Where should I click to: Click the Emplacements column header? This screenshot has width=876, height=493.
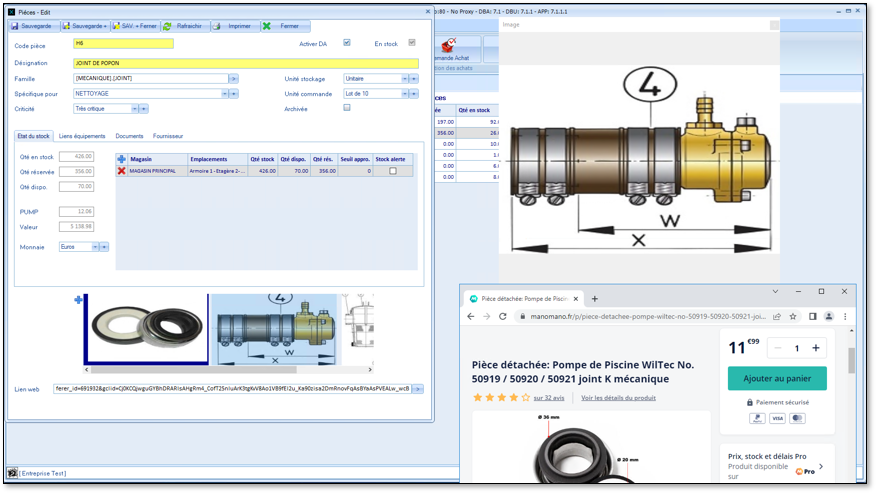point(217,159)
